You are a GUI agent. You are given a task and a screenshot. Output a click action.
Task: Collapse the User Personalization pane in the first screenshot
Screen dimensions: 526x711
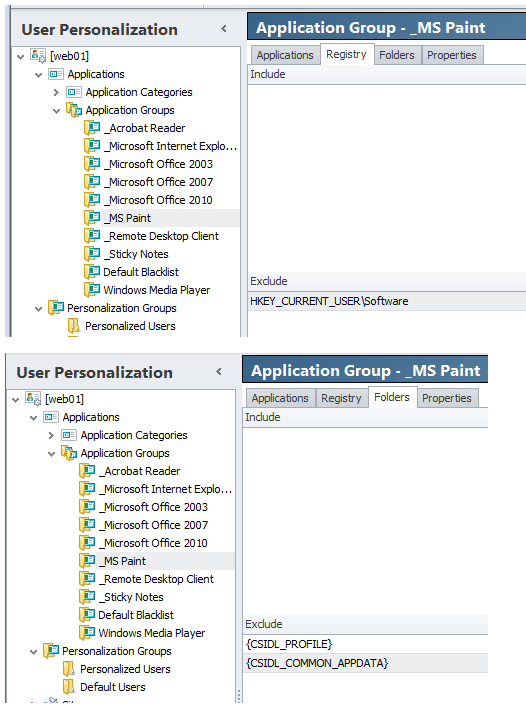coord(224,29)
